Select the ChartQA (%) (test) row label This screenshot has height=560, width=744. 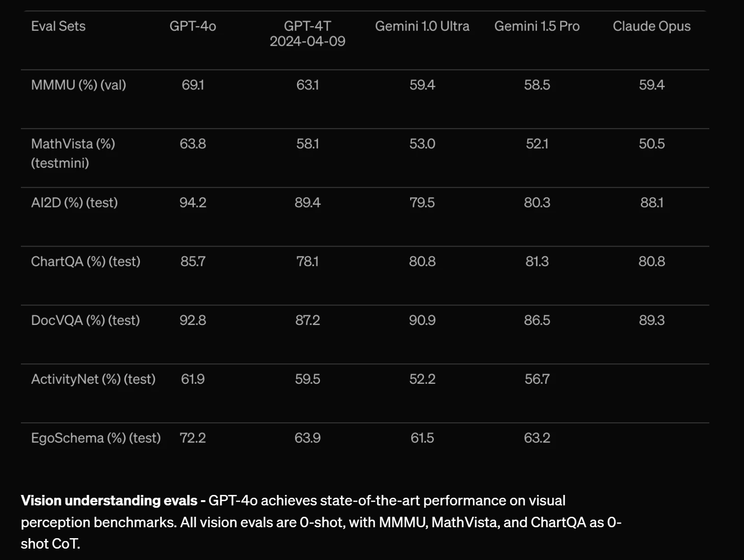click(85, 262)
